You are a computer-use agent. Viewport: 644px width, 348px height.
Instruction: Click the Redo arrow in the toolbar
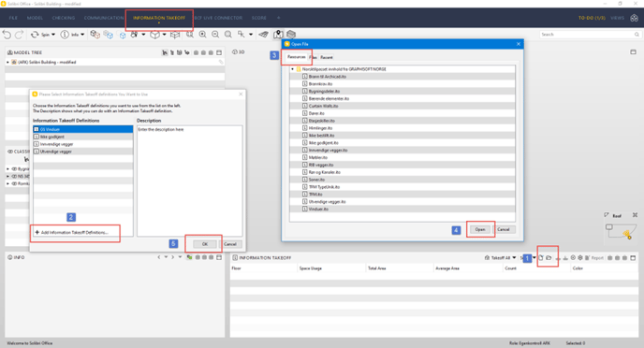coord(19,35)
